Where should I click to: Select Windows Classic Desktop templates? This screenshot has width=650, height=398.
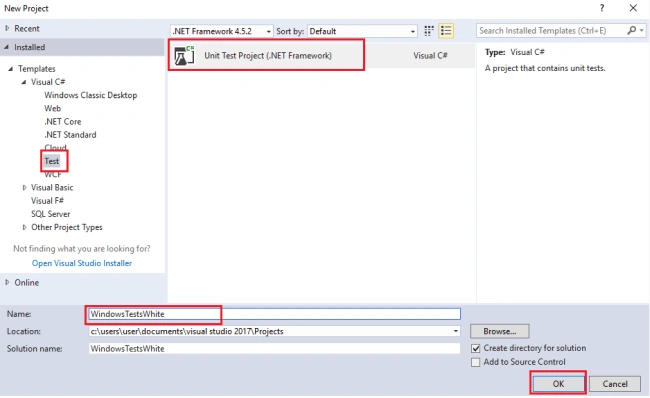tap(90, 95)
